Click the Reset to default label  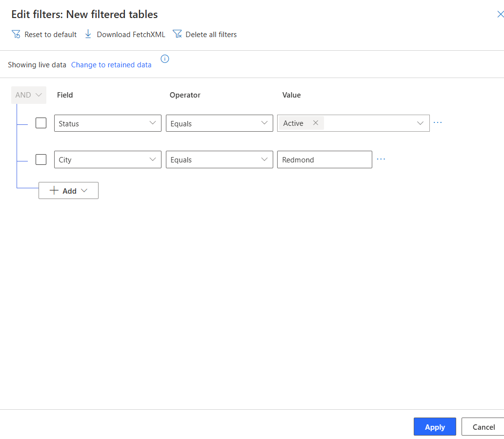(50, 34)
